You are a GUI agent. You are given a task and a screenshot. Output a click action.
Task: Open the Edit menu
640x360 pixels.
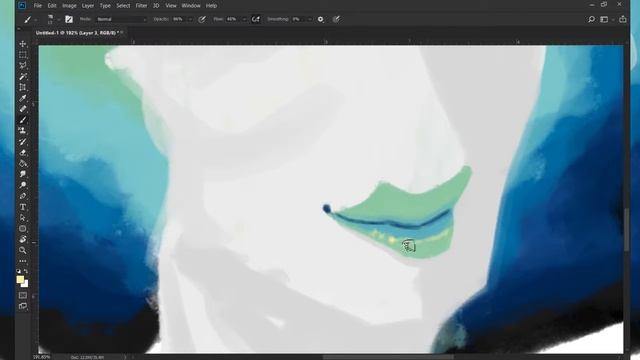point(52,6)
